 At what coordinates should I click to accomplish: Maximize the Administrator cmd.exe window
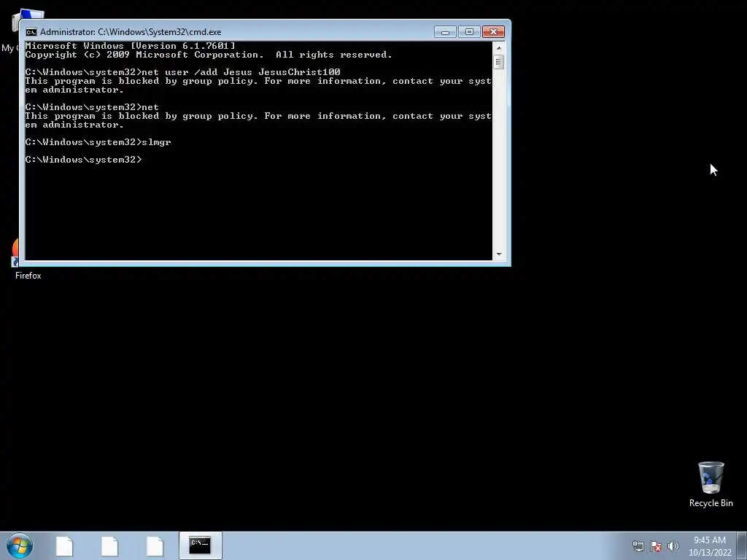pyautogui.click(x=469, y=32)
